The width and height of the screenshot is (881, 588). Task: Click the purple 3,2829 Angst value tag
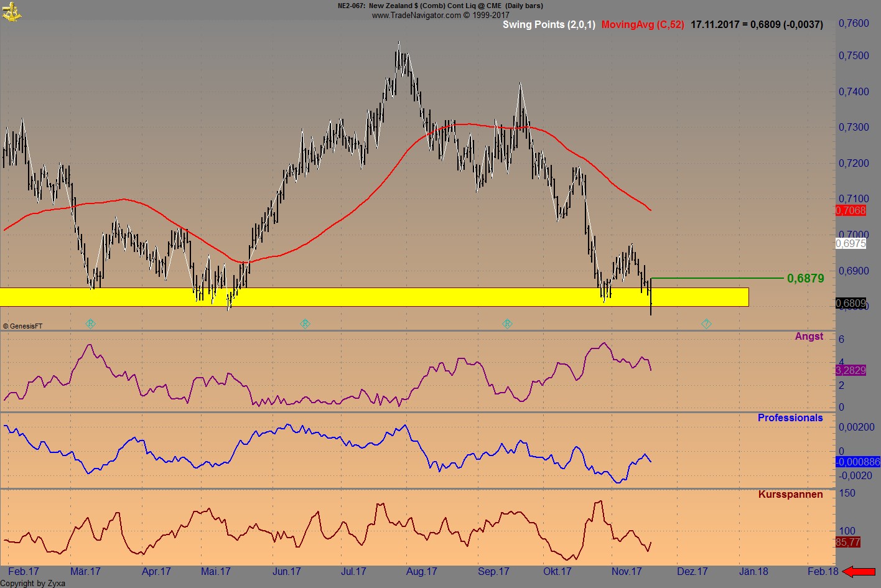click(x=851, y=370)
